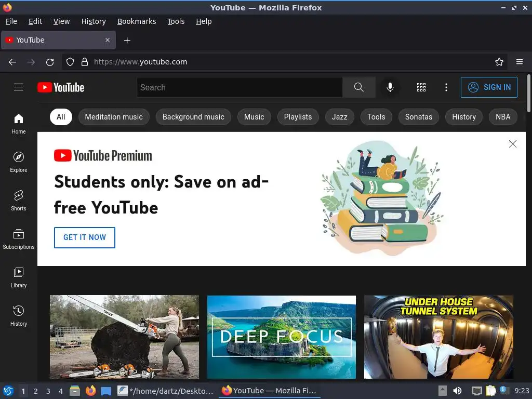Image resolution: width=532 pixels, height=399 pixels.
Task: Open the Tools menu
Action: coord(176,21)
